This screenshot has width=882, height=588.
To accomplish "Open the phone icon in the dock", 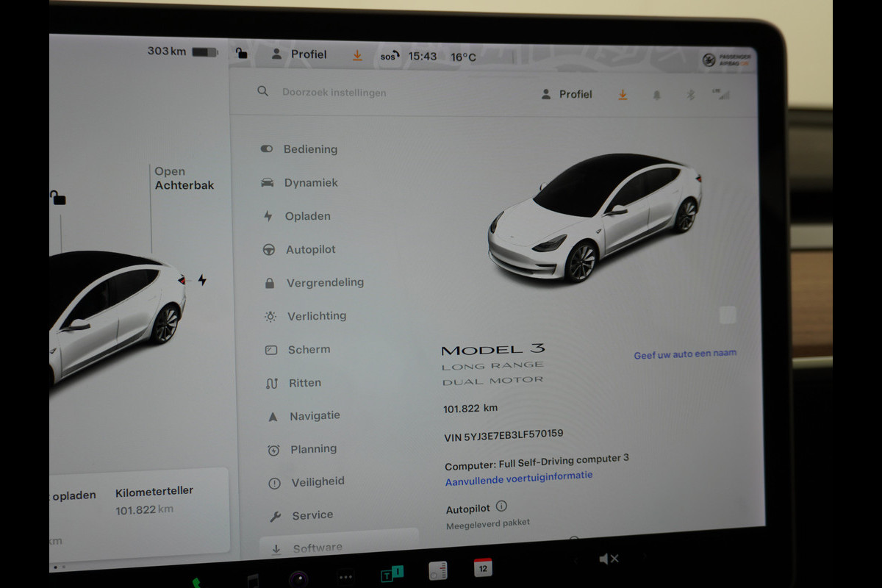I will pos(197,582).
